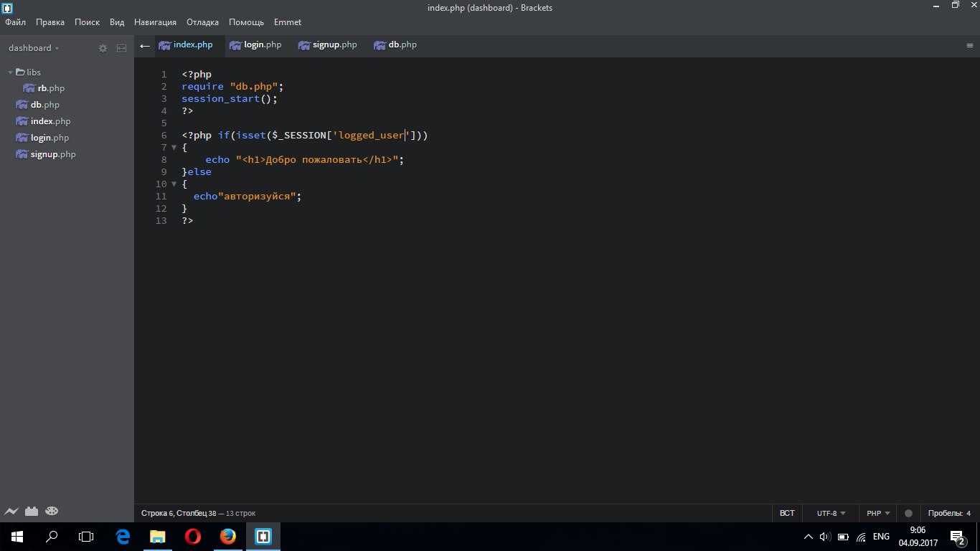Open the tab list menu icon
The image size is (980, 551).
tap(970, 45)
